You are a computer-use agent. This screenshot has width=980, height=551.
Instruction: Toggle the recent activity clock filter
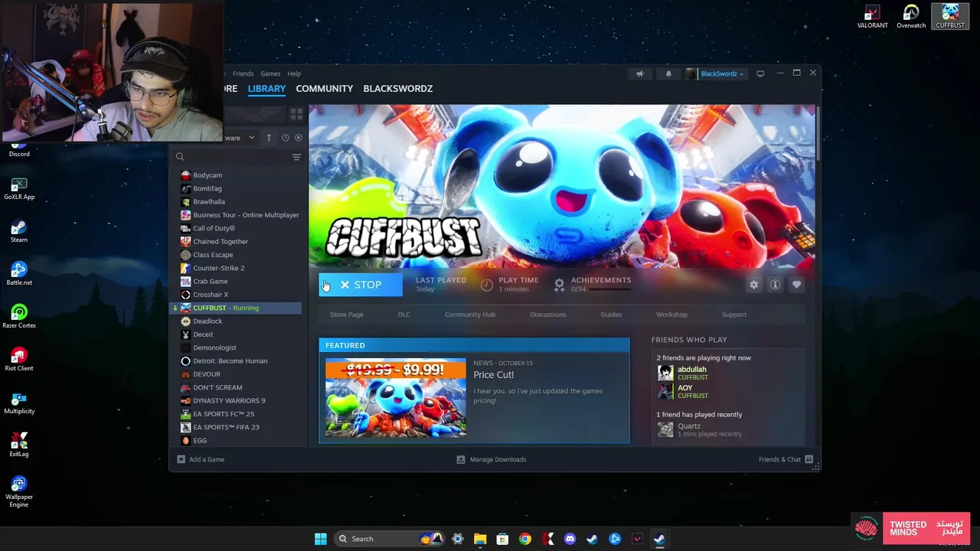coord(285,138)
